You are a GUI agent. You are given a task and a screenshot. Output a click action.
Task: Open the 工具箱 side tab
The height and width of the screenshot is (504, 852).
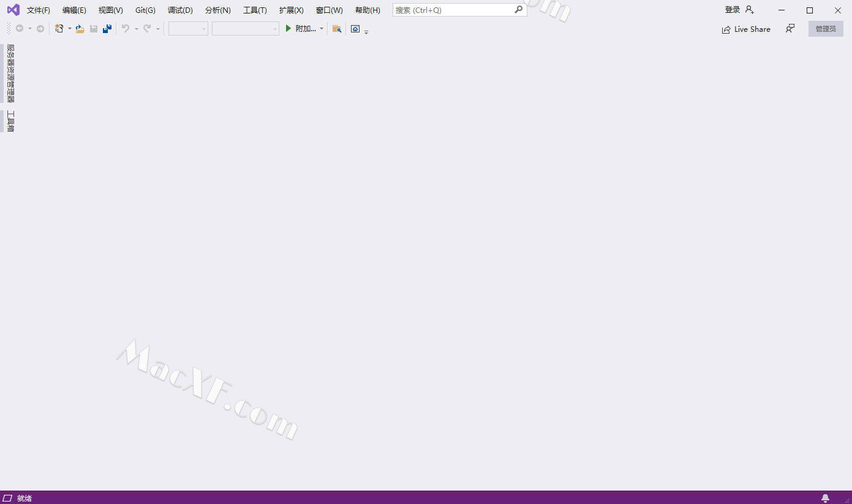(10, 121)
